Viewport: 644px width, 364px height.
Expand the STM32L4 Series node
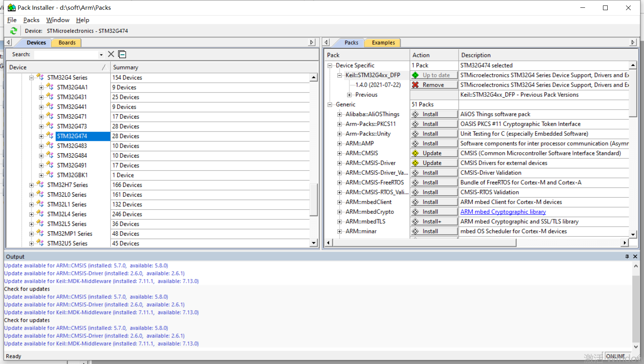pyautogui.click(x=31, y=214)
